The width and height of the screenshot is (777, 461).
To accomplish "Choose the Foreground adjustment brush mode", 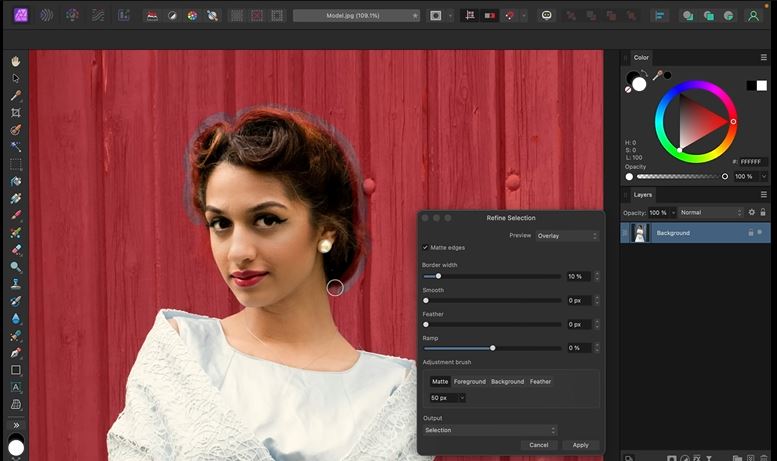I will tap(470, 381).
